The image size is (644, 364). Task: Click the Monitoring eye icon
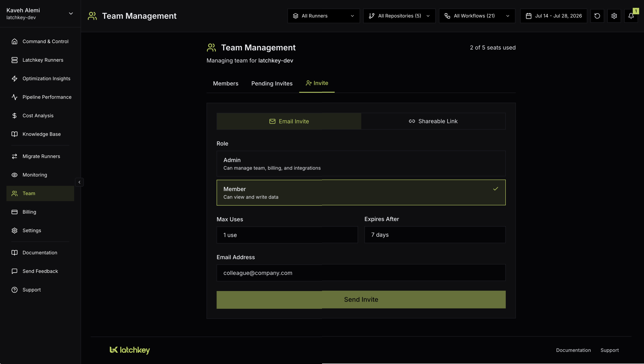(15, 175)
